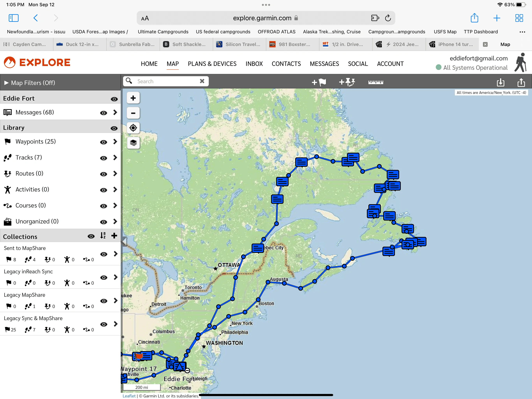Switch to the Soft Shackle tab
Image resolution: width=532 pixels, height=399 pixels.
[186, 44]
